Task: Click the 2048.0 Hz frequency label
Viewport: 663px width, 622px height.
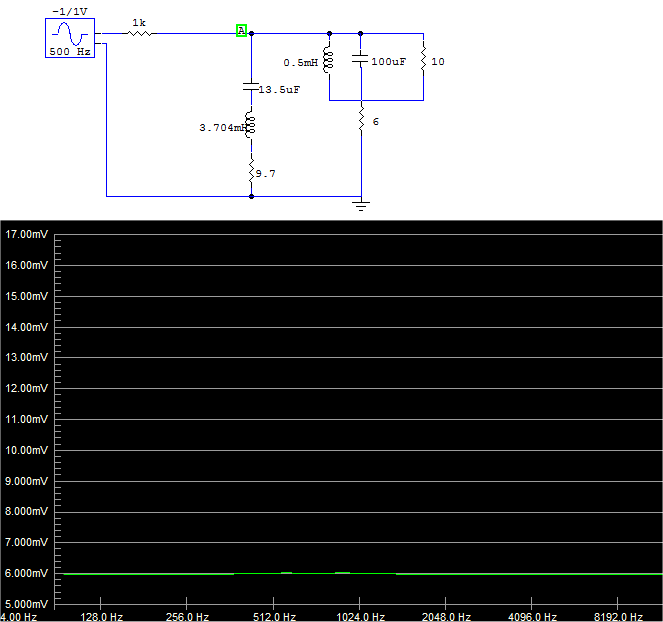Action: pyautogui.click(x=447, y=617)
